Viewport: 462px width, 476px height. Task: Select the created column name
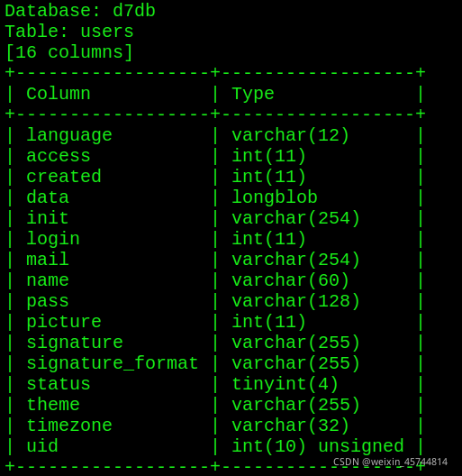64,177
